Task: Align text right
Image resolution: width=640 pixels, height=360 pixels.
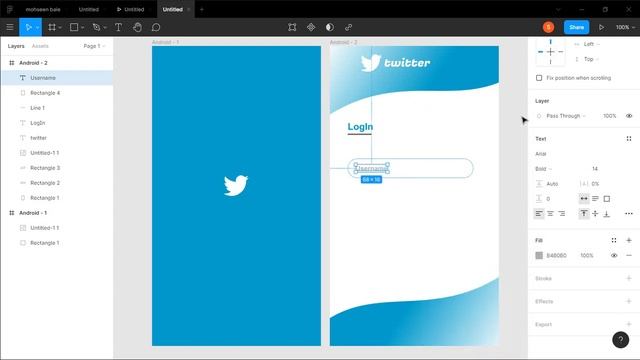Action: tap(562, 213)
